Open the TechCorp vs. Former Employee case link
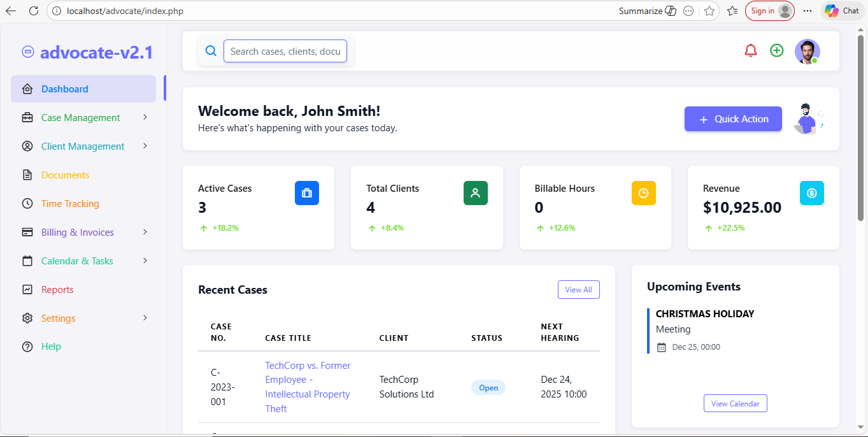Screen dimensions: 868x437 308,387
